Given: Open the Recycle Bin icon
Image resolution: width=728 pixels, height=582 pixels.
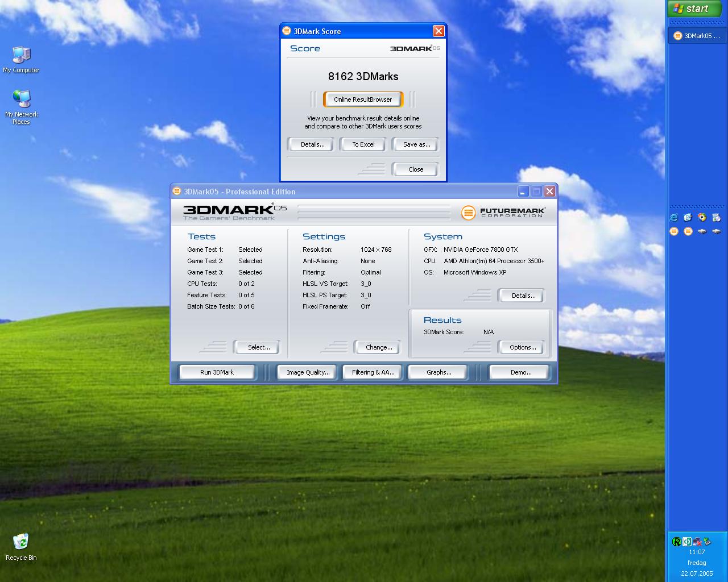Looking at the screenshot, I should point(21,547).
